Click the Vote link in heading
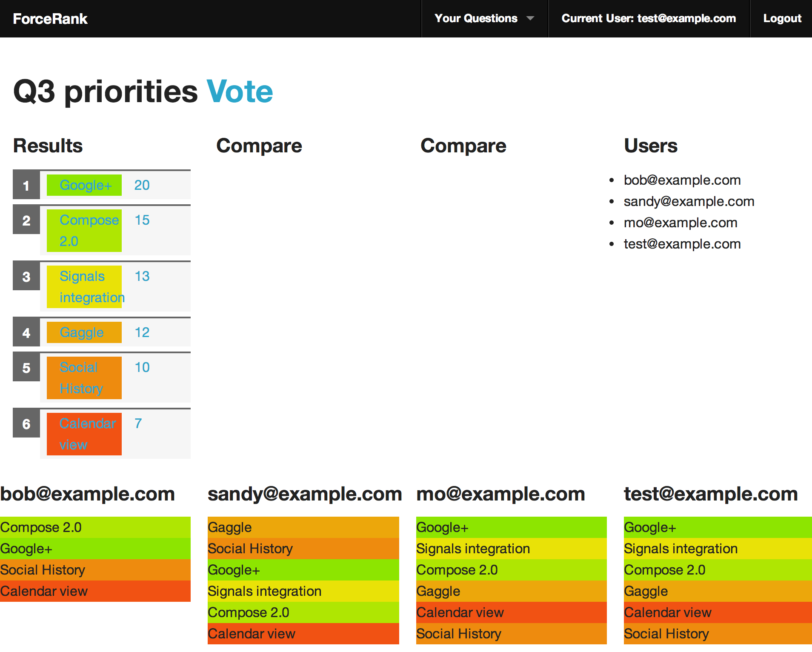The height and width of the screenshot is (652, 812). tap(240, 92)
